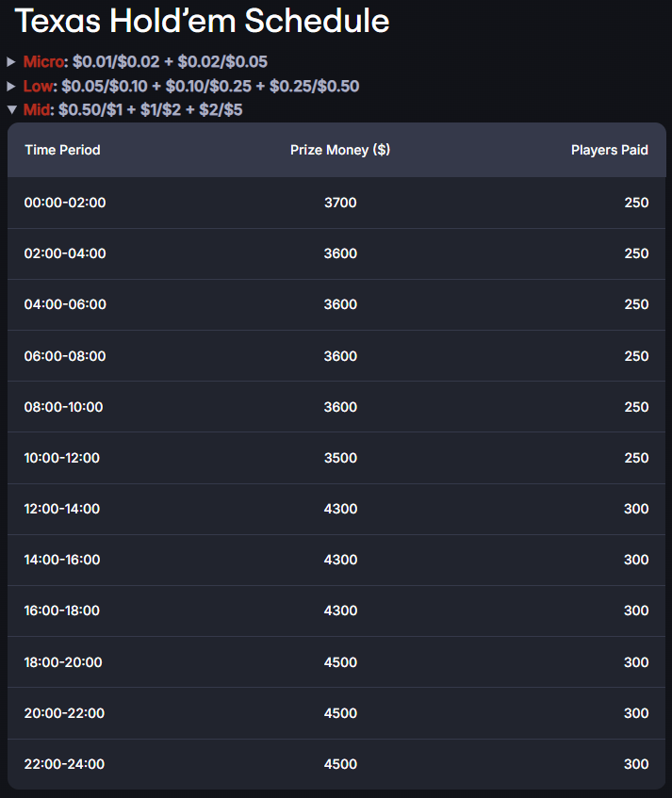Select the Players Paid column header

pyautogui.click(x=610, y=150)
